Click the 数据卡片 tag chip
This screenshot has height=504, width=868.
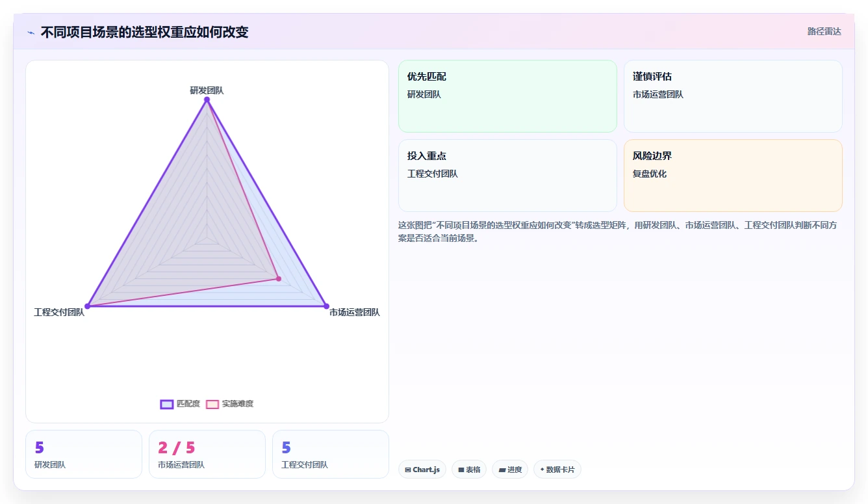pos(557,470)
